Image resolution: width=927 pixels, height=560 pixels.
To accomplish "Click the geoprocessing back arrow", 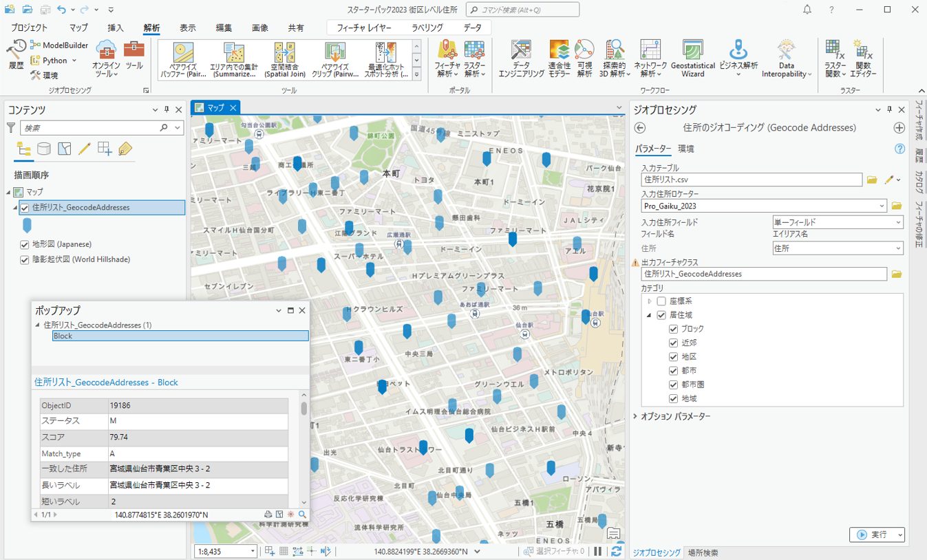I will tap(640, 128).
